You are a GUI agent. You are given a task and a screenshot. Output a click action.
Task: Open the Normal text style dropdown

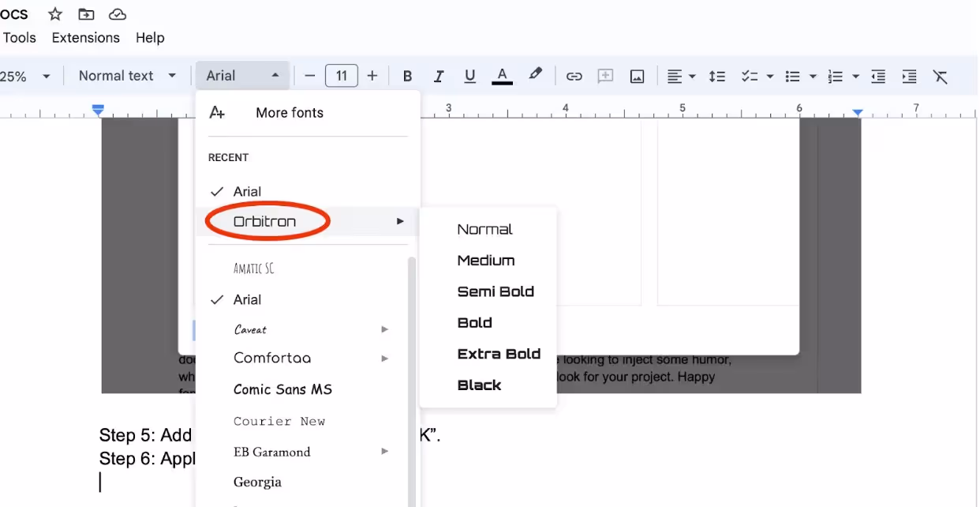127,76
